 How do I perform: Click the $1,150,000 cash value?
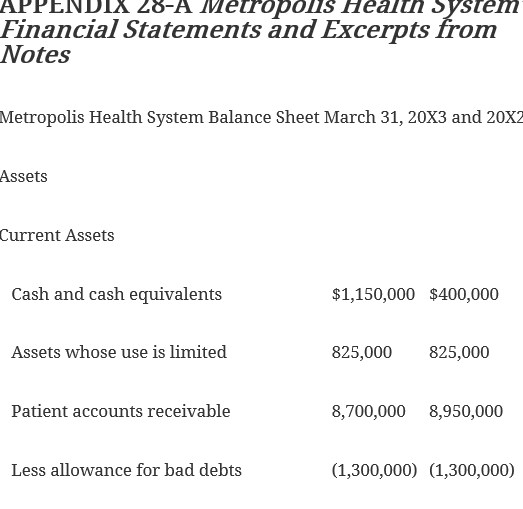pos(373,294)
